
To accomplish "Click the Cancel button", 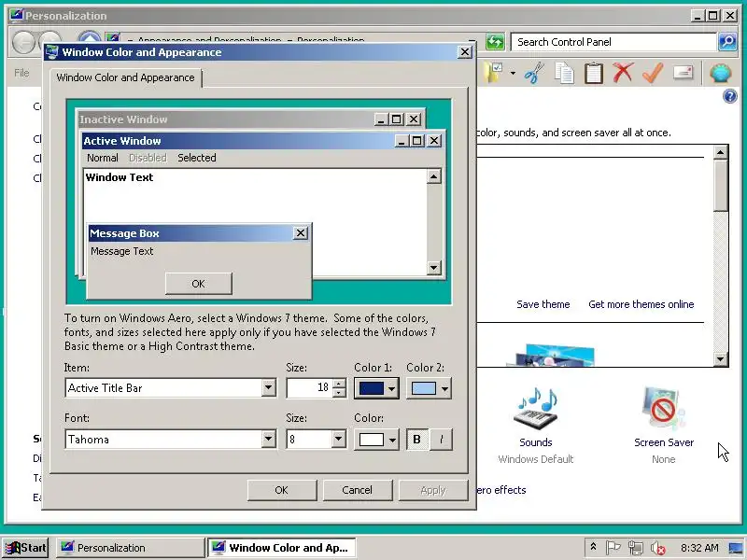I will [358, 490].
